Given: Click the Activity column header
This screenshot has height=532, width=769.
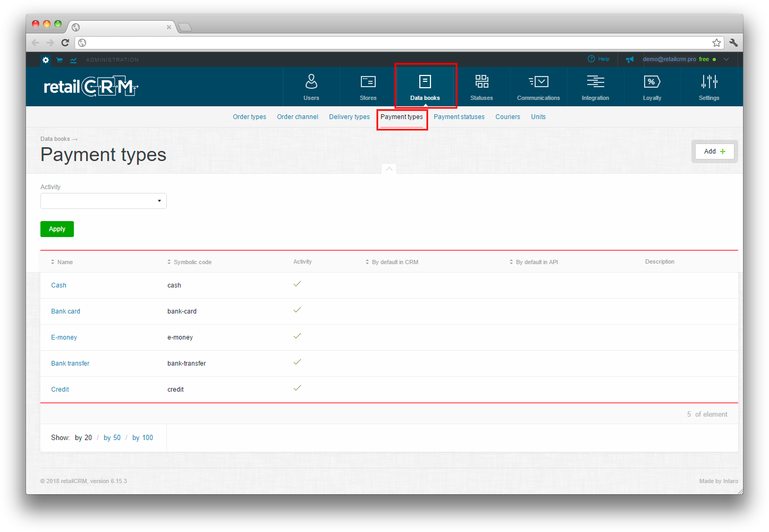Looking at the screenshot, I should (302, 261).
